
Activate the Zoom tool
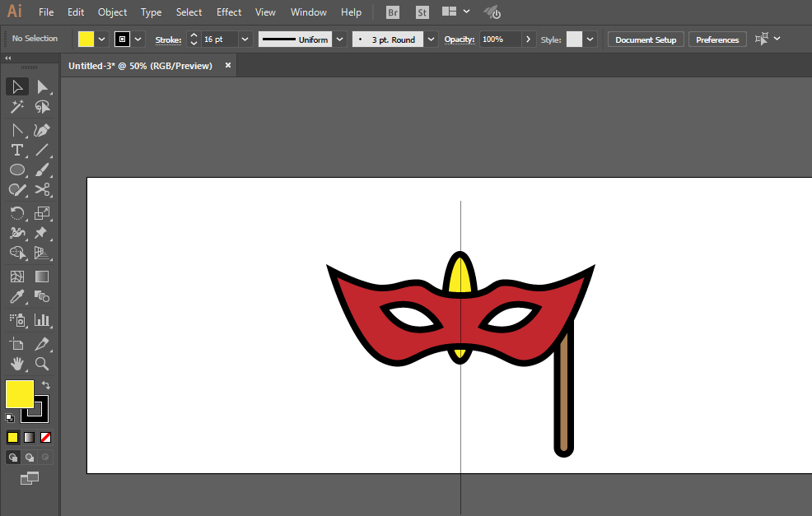[x=42, y=364]
